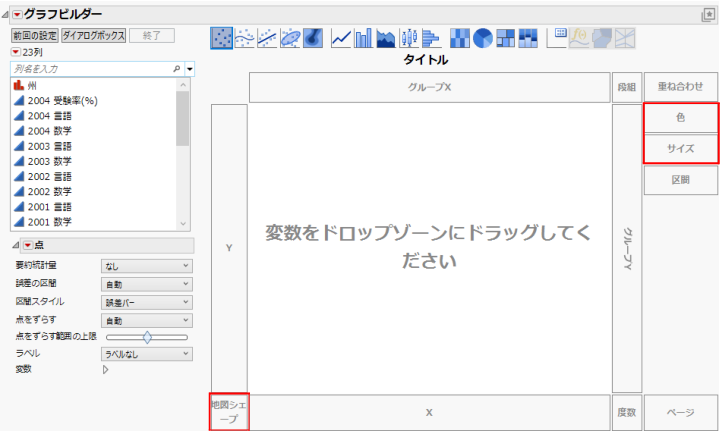
Task: Click the 地図シェープ drop zone
Action: [229, 412]
